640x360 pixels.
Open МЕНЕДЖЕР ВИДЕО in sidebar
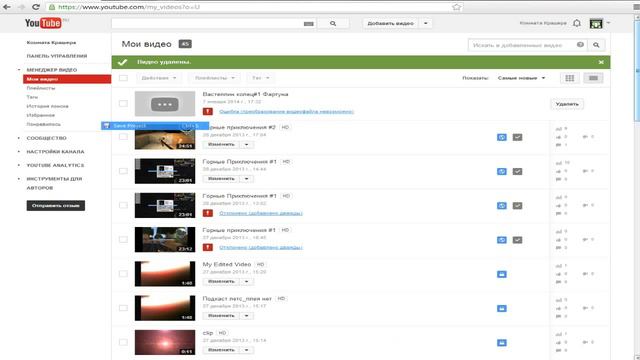(x=52, y=70)
